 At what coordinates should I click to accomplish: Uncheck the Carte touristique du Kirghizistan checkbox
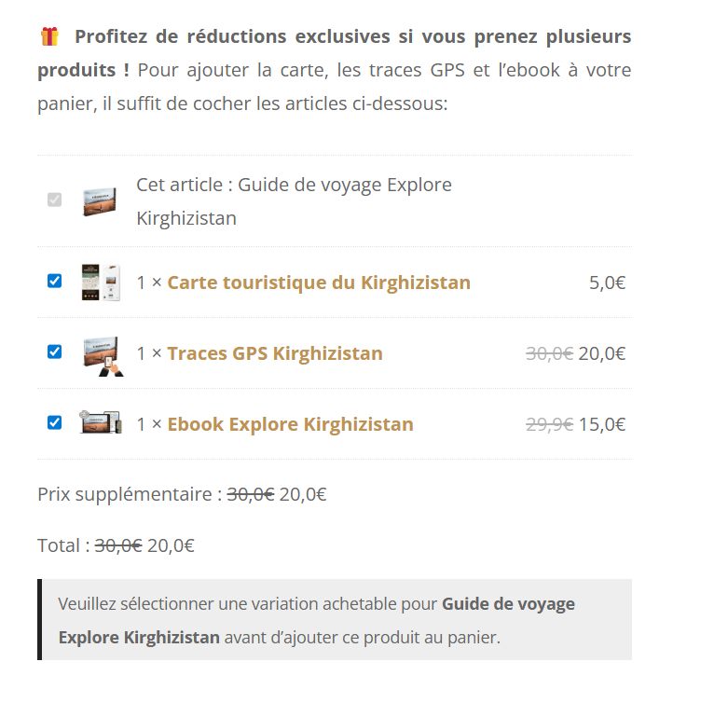point(54,281)
